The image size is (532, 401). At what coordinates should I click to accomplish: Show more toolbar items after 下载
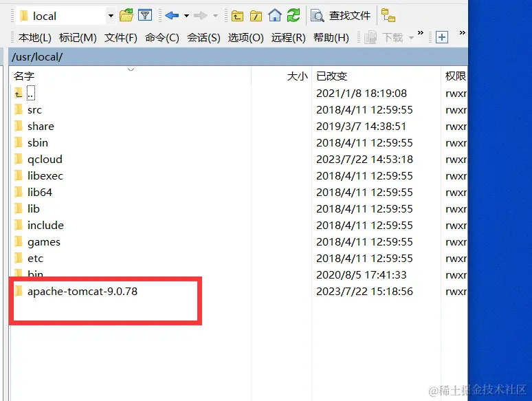[x=421, y=33]
